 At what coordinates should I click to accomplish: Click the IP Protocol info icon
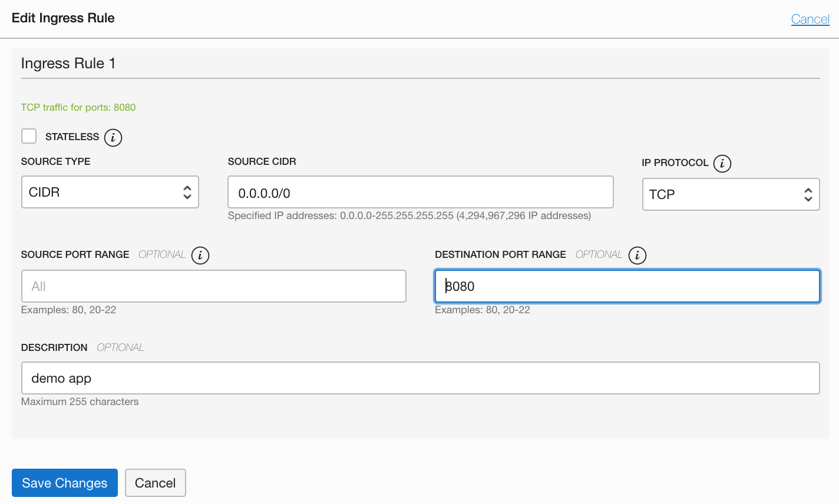point(722,163)
